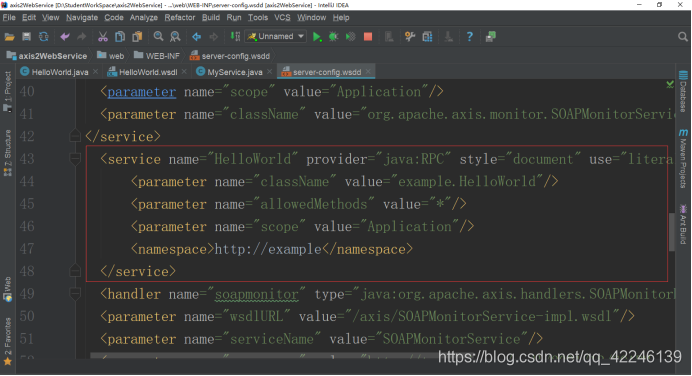
Task: Open the Analyze menu
Action: tap(143, 18)
